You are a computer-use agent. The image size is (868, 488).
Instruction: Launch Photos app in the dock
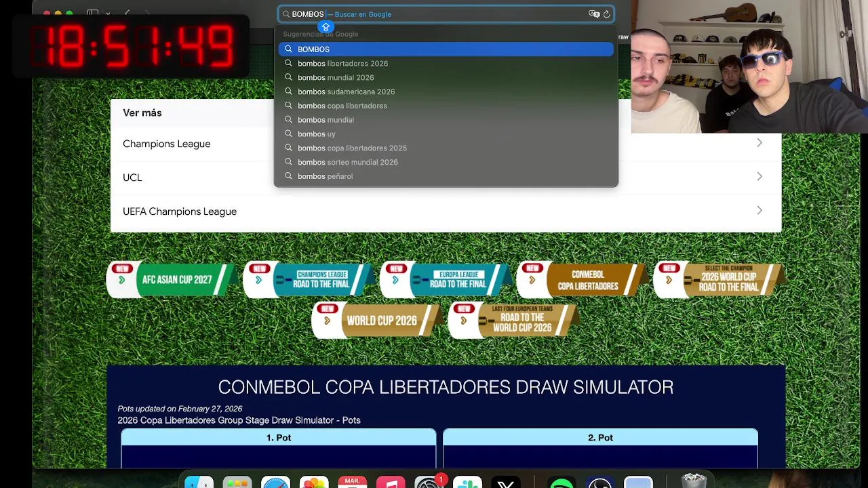(x=314, y=483)
